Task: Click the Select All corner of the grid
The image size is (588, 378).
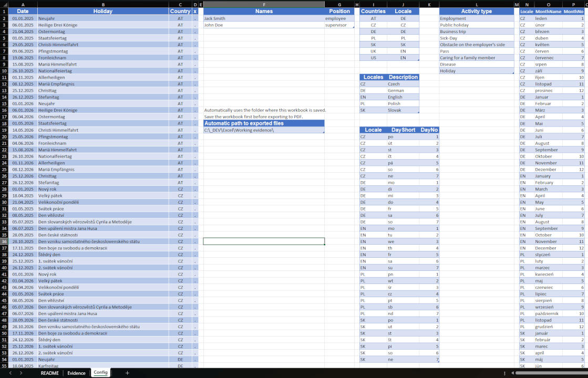Action: 4,5
